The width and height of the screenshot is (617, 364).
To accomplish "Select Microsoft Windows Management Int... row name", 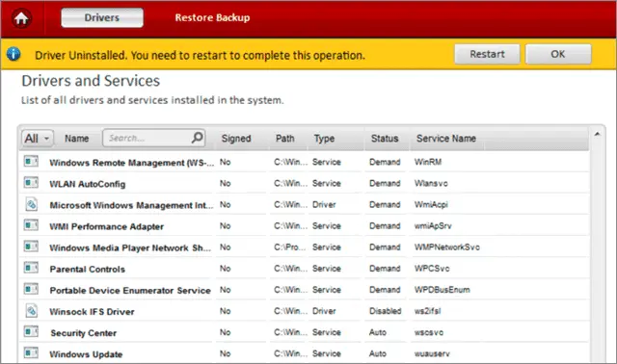I will click(x=131, y=205).
